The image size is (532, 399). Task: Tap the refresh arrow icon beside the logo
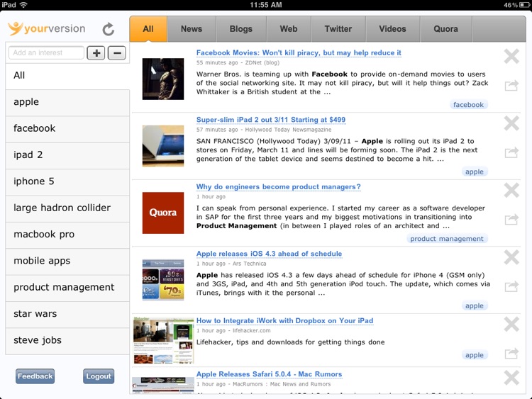[109, 29]
